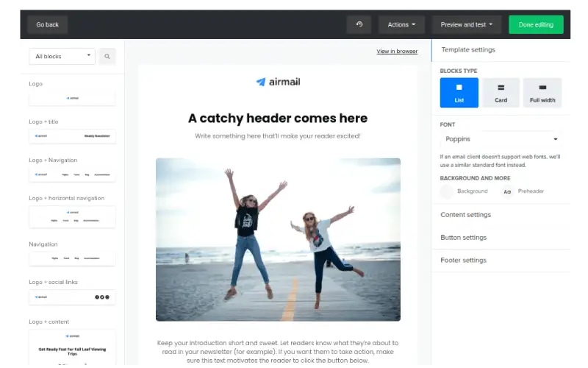
Task: Expand the Content settings section
Action: click(465, 215)
